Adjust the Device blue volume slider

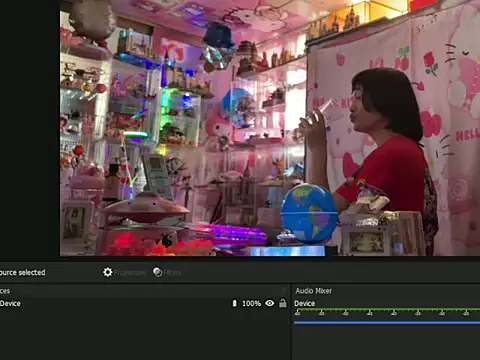tap(387, 322)
